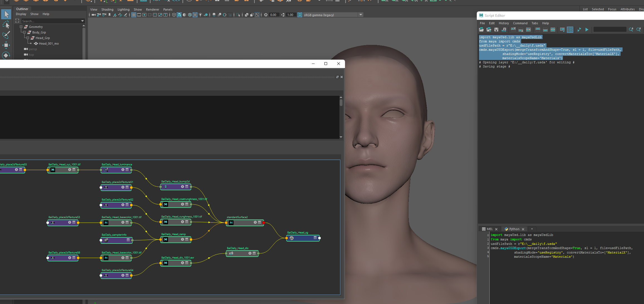The width and height of the screenshot is (644, 304).
Task: Collapse the Geometry group in Outliner
Action: (x=21, y=27)
